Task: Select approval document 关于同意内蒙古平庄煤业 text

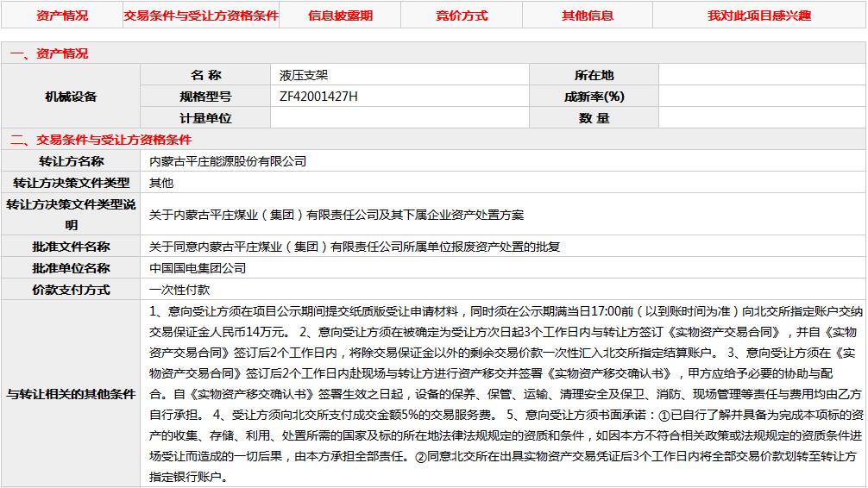Action: pos(355,247)
